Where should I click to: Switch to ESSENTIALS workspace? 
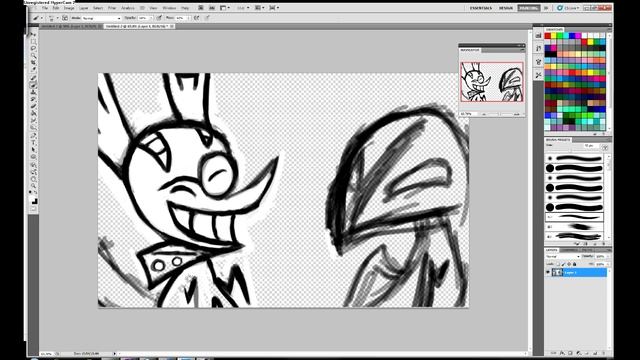tap(481, 8)
